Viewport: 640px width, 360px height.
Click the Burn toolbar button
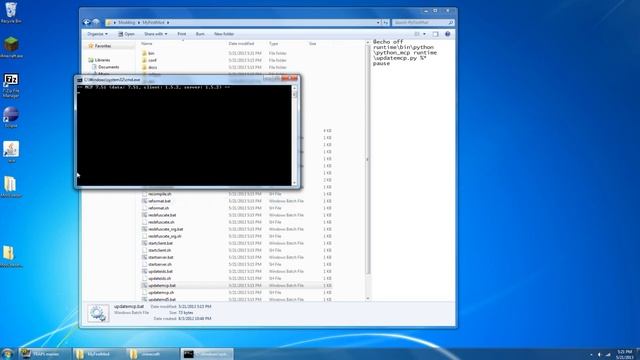coord(200,34)
